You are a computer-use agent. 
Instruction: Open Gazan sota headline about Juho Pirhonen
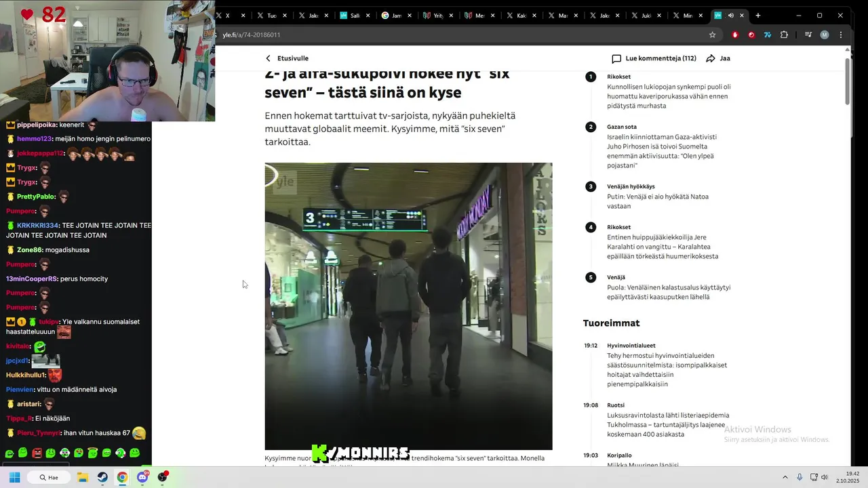coord(662,151)
